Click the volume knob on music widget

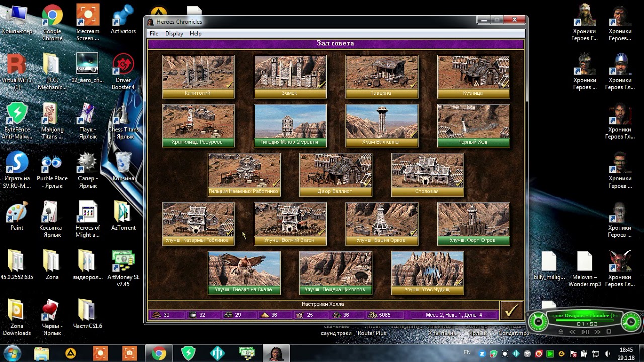point(631,321)
